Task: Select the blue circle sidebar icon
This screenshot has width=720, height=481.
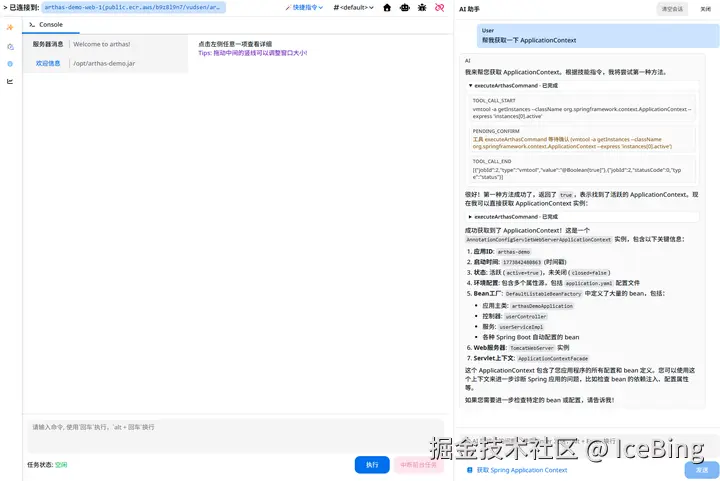Action: click(x=10, y=64)
